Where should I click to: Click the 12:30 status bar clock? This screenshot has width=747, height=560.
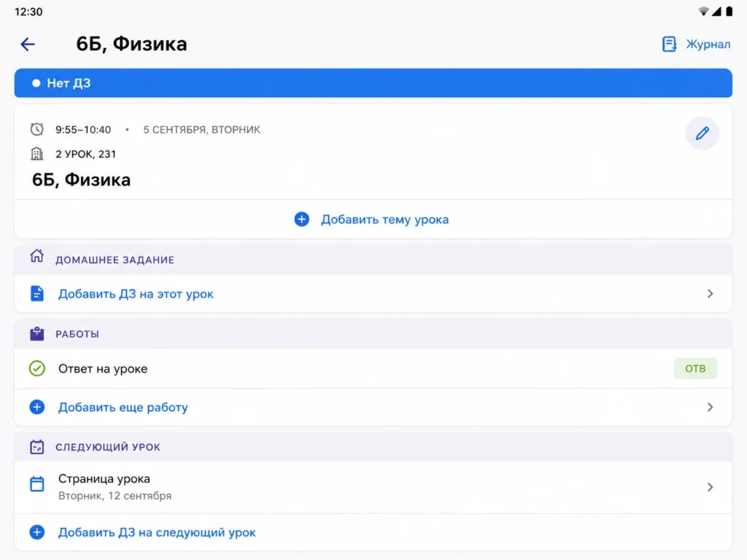[x=28, y=12]
